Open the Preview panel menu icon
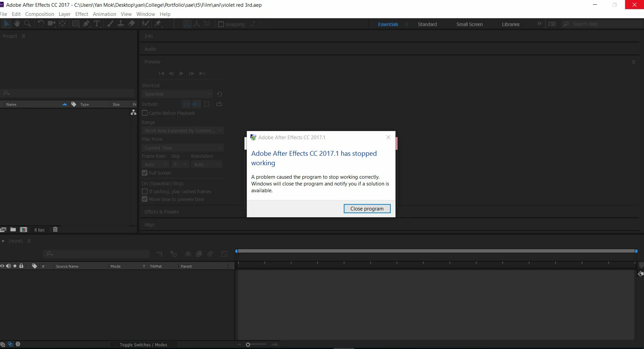The image size is (644, 349). (x=634, y=62)
